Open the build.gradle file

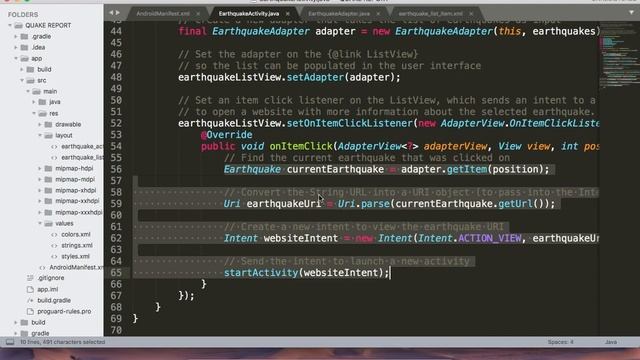coord(54,300)
